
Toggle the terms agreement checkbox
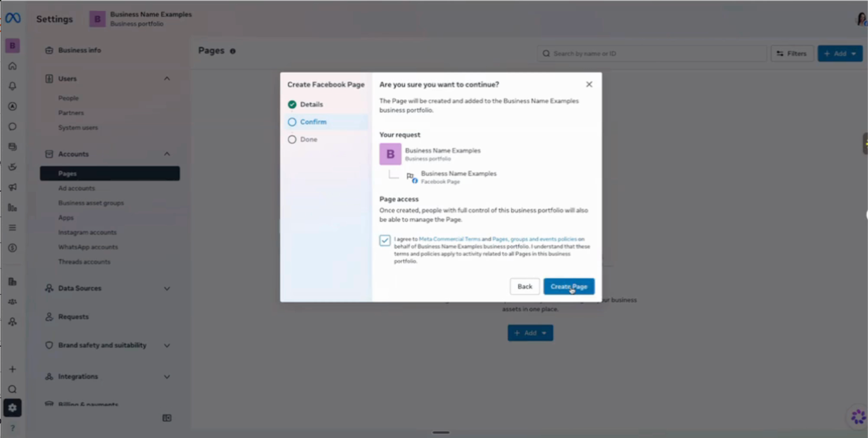385,240
